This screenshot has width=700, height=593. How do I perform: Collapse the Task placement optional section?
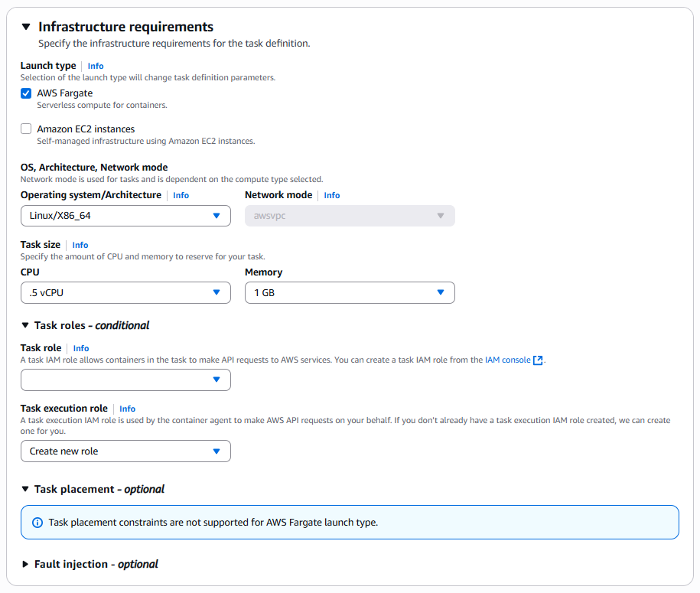click(x=25, y=490)
